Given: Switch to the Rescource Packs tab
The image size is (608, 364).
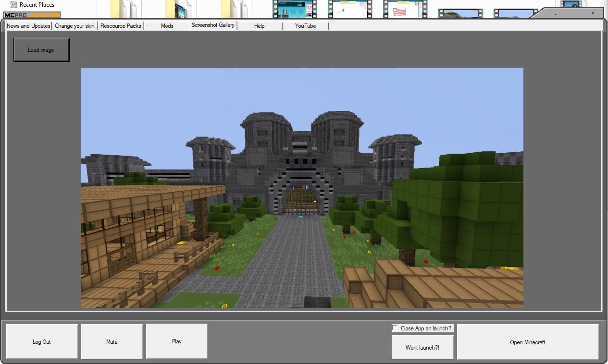Looking at the screenshot, I should pyautogui.click(x=121, y=26).
